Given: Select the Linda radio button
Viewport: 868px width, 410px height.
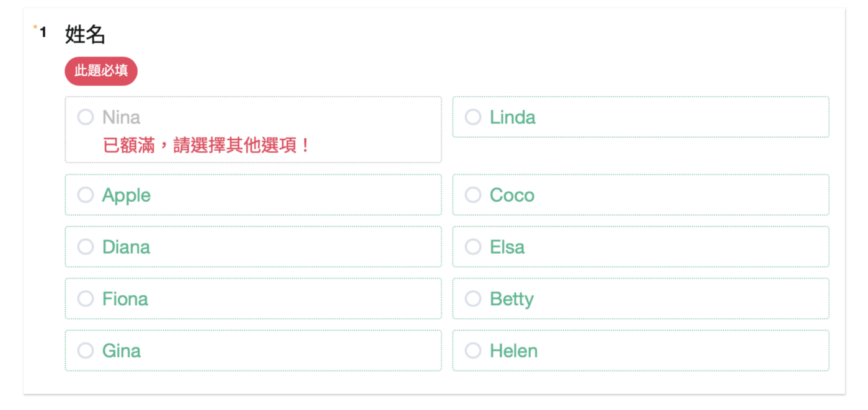Looking at the screenshot, I should coord(473,117).
